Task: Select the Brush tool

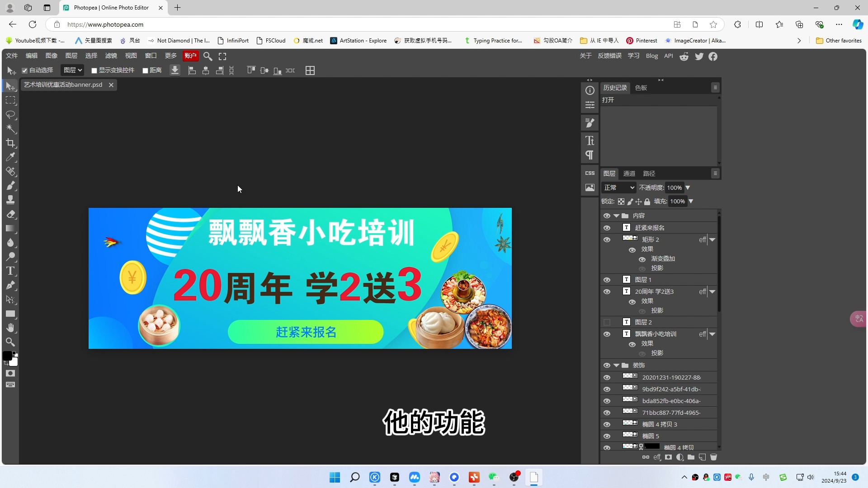Action: (x=11, y=186)
